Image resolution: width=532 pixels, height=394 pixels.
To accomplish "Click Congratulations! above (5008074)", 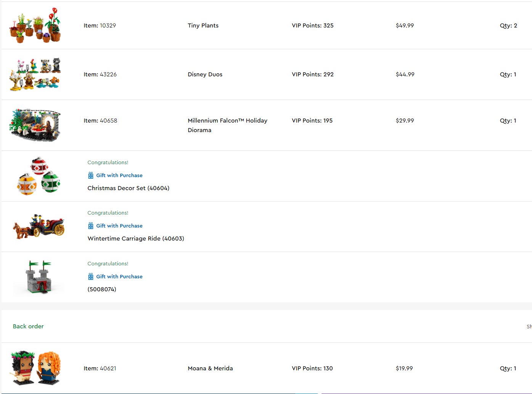I will point(108,263).
